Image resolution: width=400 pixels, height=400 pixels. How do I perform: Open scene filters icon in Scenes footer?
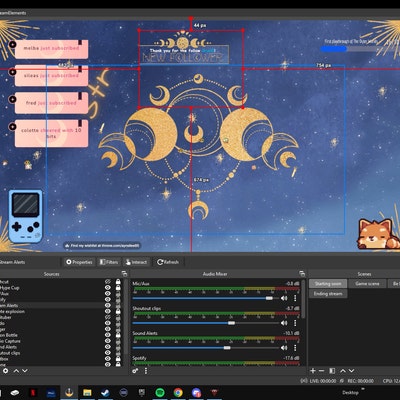point(332,371)
